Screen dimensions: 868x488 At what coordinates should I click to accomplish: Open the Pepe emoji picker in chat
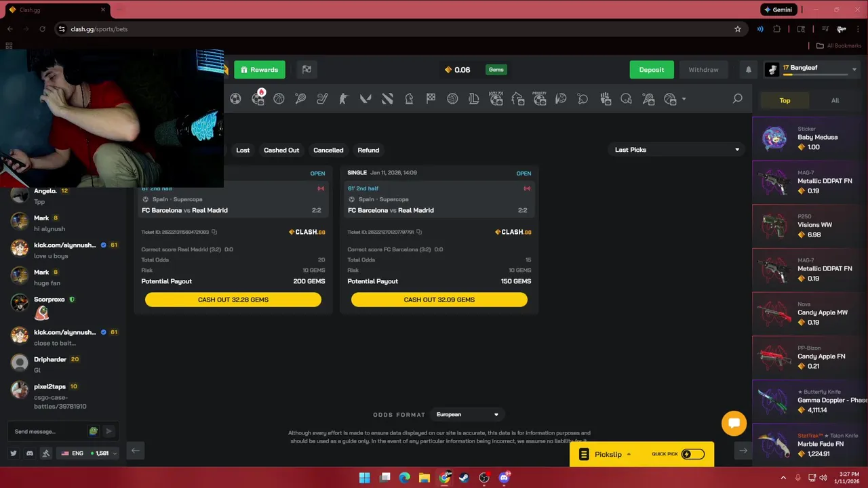click(x=94, y=431)
